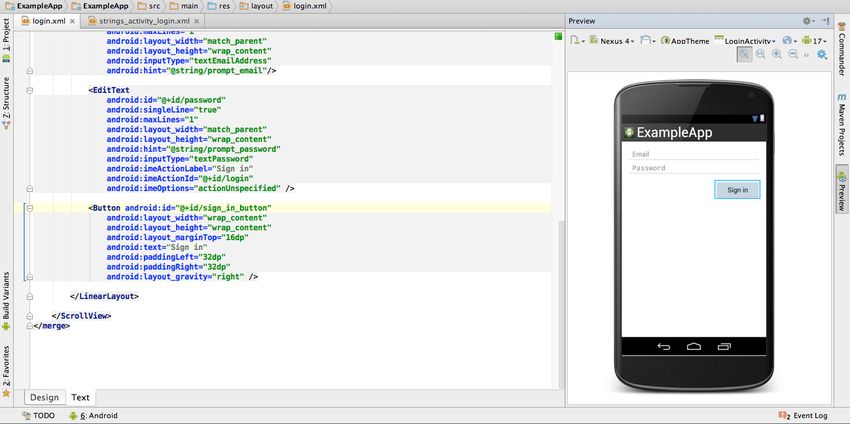Click fold marker at closing merge tag
850x424 pixels.
29,326
